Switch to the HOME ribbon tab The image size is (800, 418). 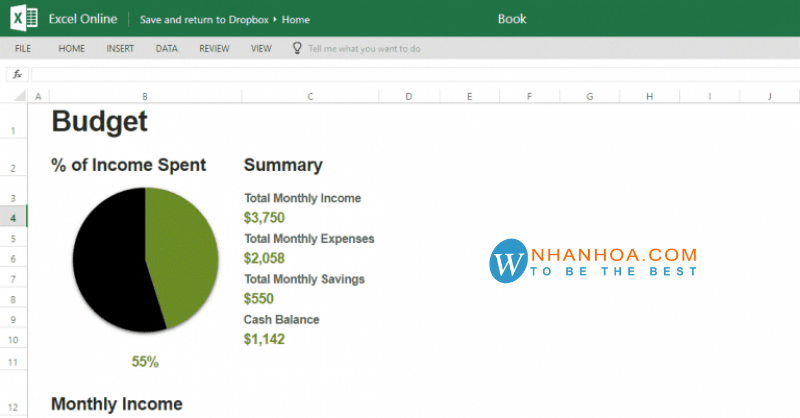pyautogui.click(x=71, y=48)
